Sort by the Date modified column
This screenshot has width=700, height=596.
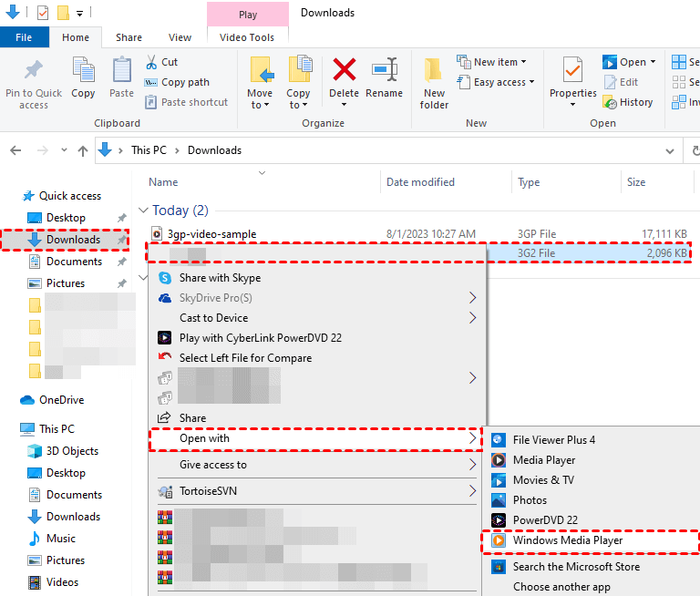tap(420, 182)
